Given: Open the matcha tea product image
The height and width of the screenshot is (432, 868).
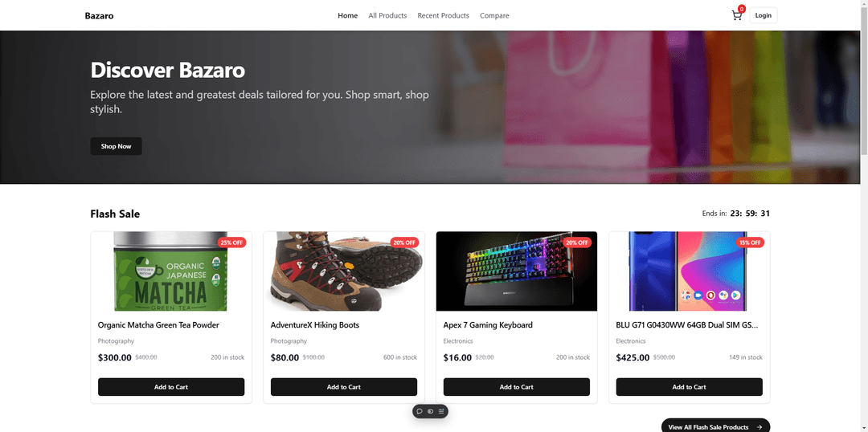Looking at the screenshot, I should 171,271.
